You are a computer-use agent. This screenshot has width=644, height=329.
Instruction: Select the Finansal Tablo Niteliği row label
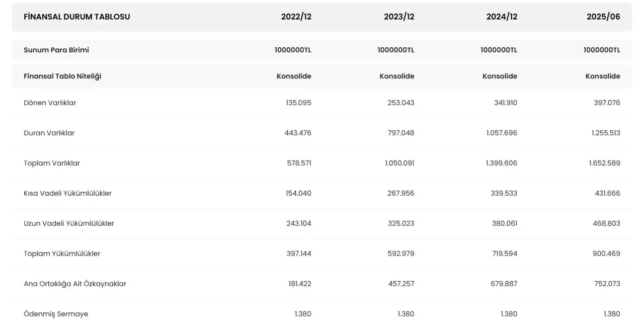pyautogui.click(x=62, y=76)
